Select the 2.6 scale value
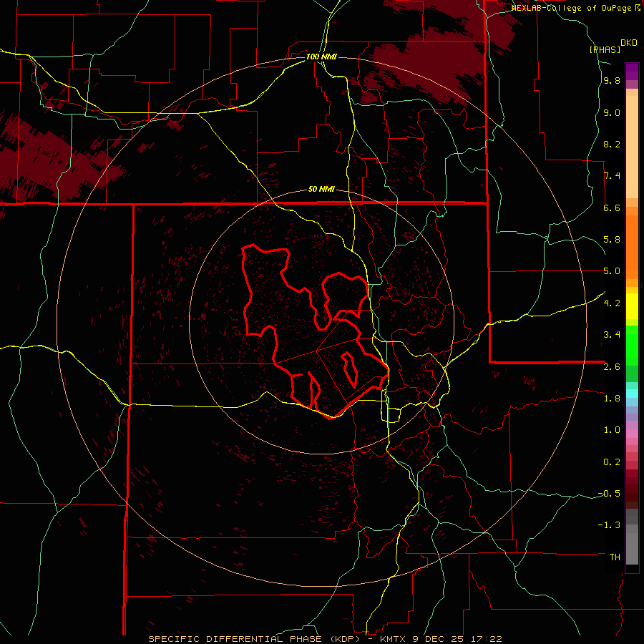Screen dimensions: 644x644 612,367
